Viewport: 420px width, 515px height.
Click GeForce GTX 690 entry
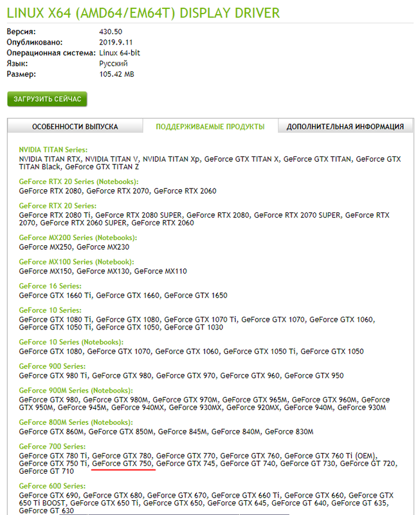pyautogui.click(x=49, y=495)
